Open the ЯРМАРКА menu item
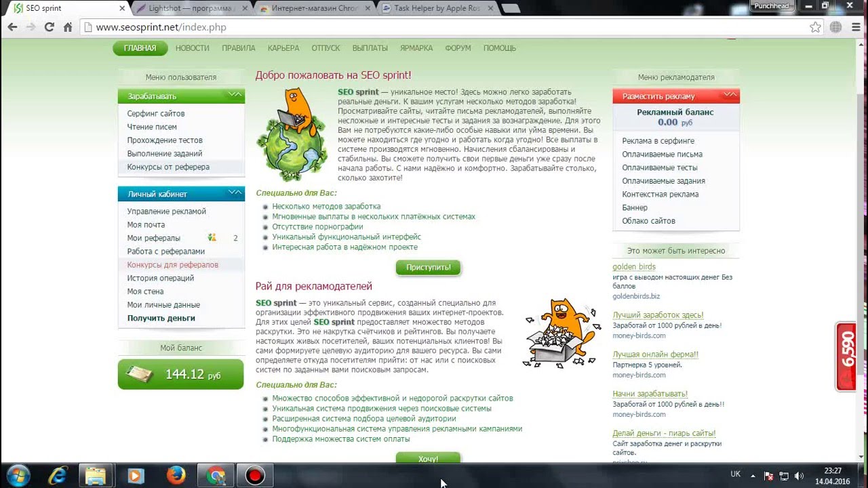 (x=416, y=48)
